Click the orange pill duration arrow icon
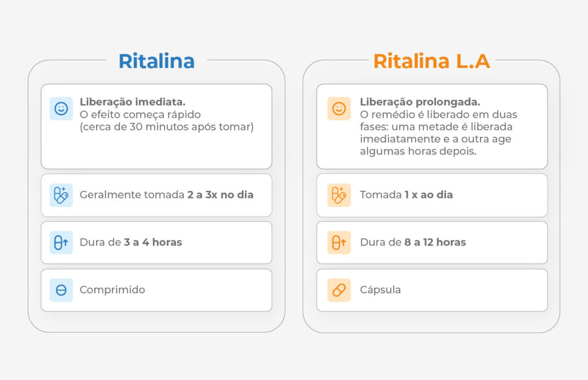The height and width of the screenshot is (380, 588). pos(339,243)
